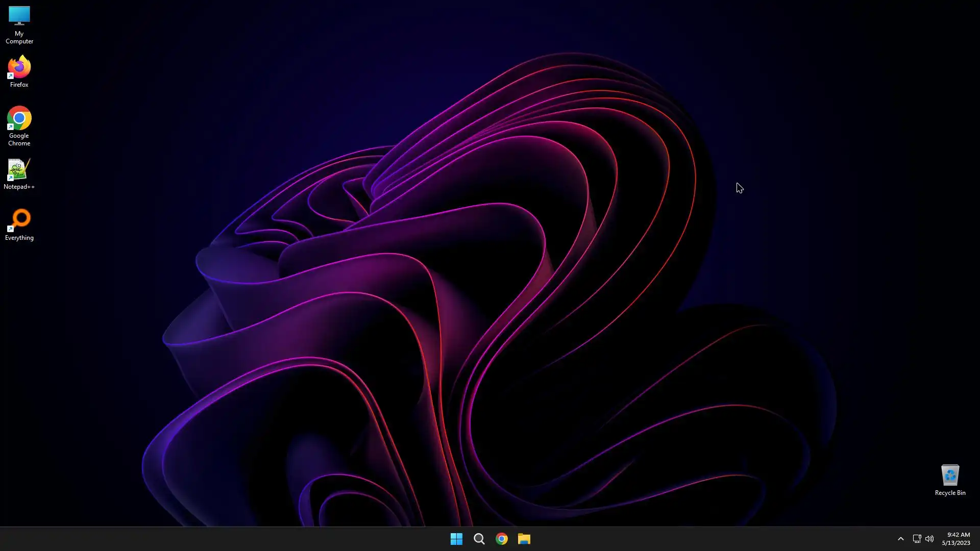Open File Explorer from the taskbar

click(x=524, y=539)
